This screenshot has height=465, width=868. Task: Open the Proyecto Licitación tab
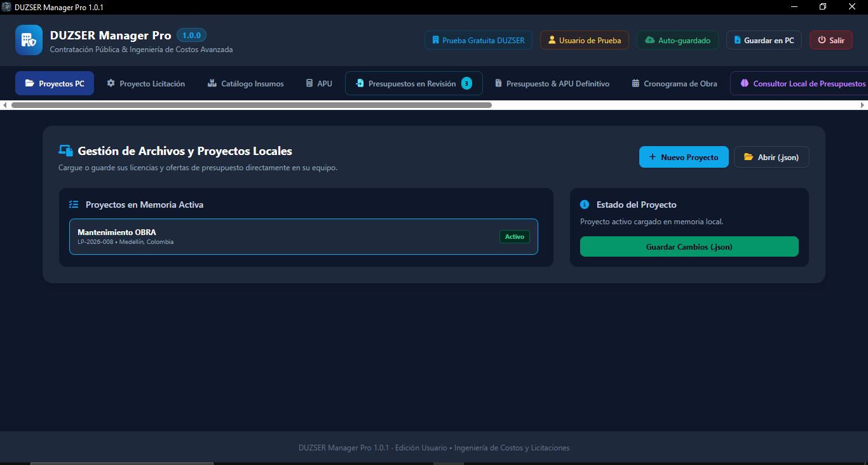pyautogui.click(x=146, y=83)
